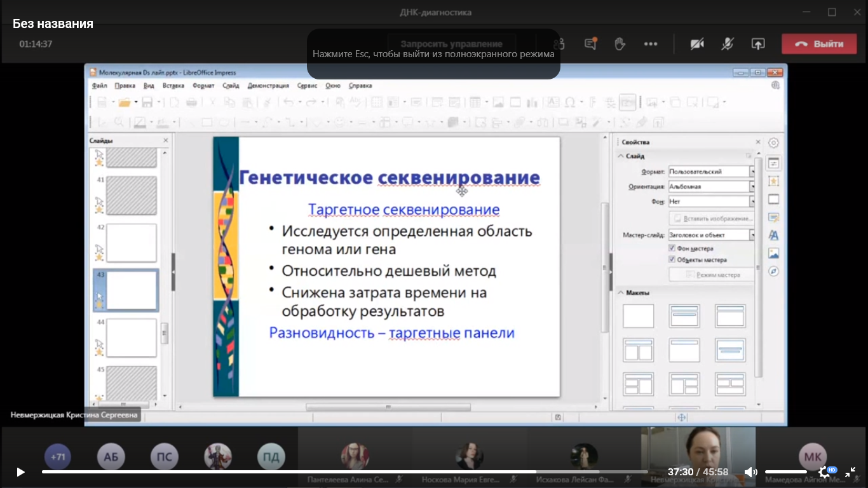Click the Insert Chart toolbar icon
Image resolution: width=868 pixels, height=488 pixels.
point(532,102)
